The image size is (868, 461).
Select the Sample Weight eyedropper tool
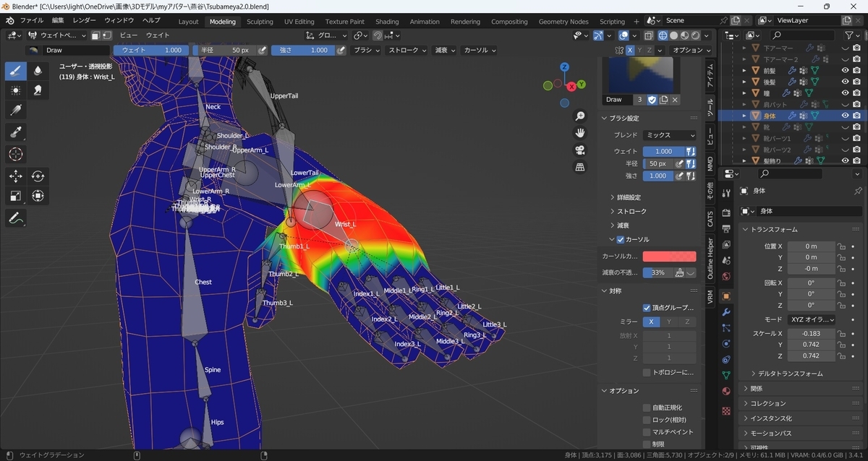click(16, 132)
